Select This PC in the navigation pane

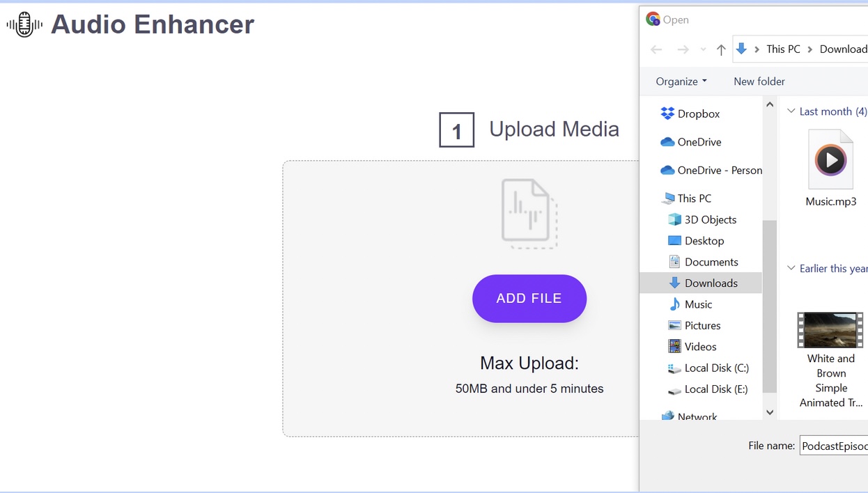693,198
